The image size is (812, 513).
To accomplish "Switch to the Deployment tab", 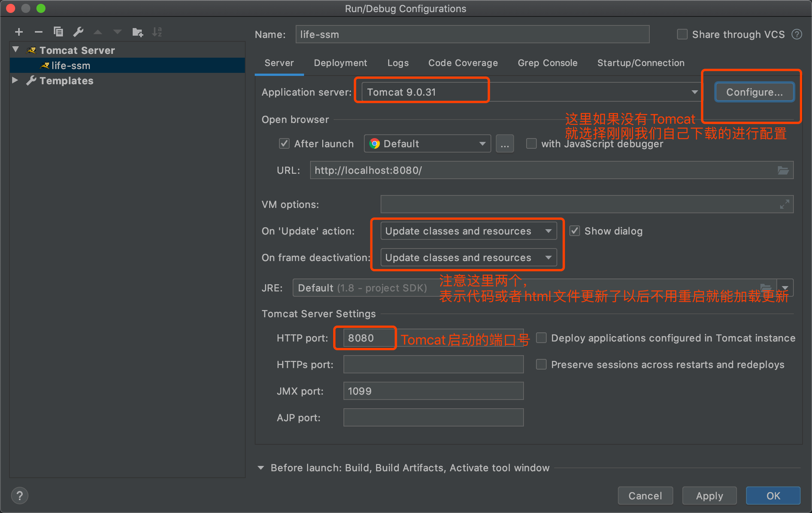I will click(x=340, y=63).
